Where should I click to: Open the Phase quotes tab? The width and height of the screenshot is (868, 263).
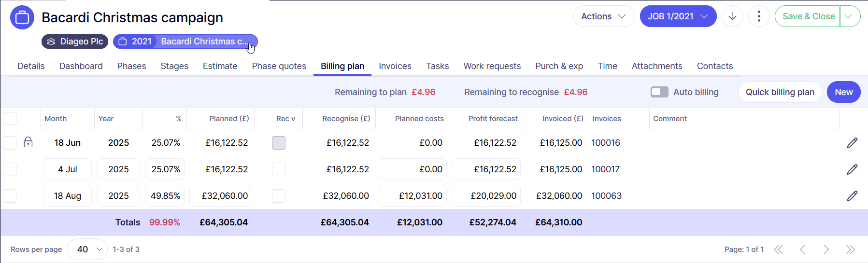click(279, 66)
